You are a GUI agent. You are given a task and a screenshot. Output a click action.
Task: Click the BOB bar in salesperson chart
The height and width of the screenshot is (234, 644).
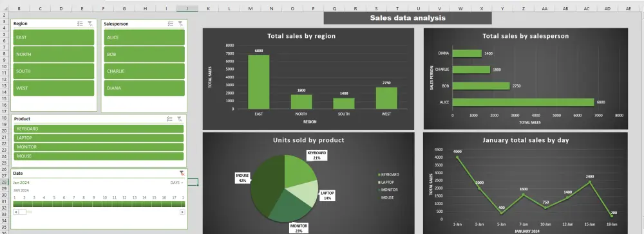[481, 86]
